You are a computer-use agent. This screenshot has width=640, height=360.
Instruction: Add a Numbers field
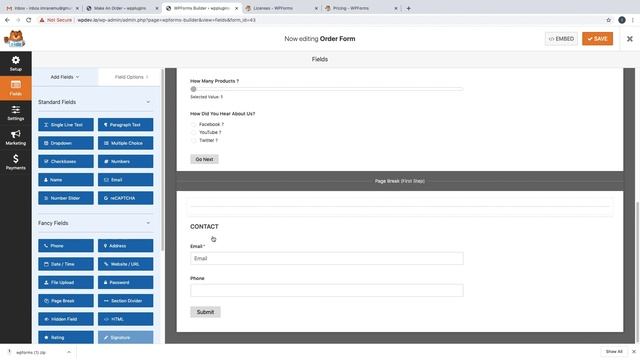point(125,162)
